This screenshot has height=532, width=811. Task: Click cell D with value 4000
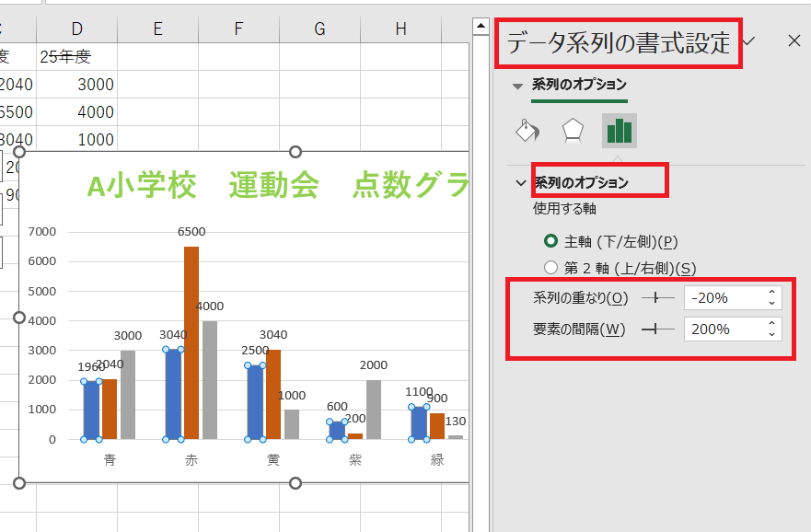[x=77, y=111]
